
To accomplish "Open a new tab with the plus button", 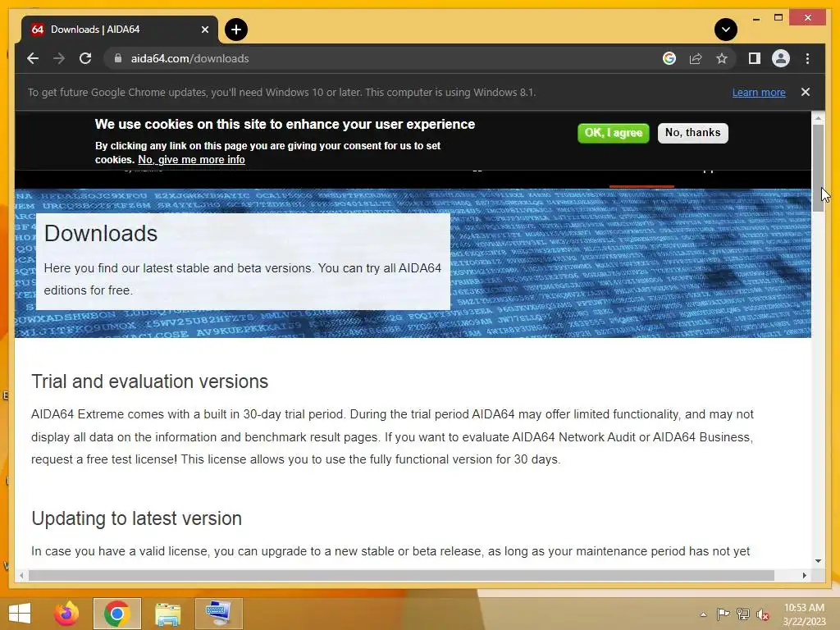I will coord(235,30).
